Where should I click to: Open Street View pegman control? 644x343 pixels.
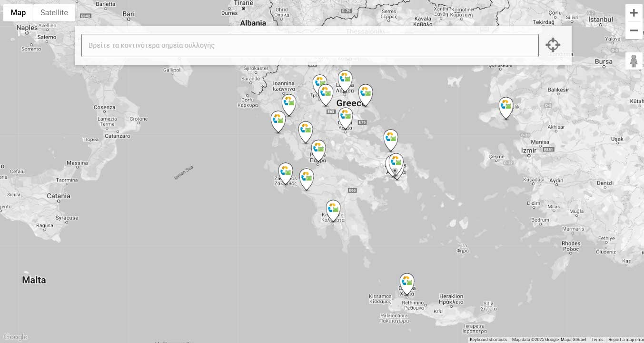634,61
